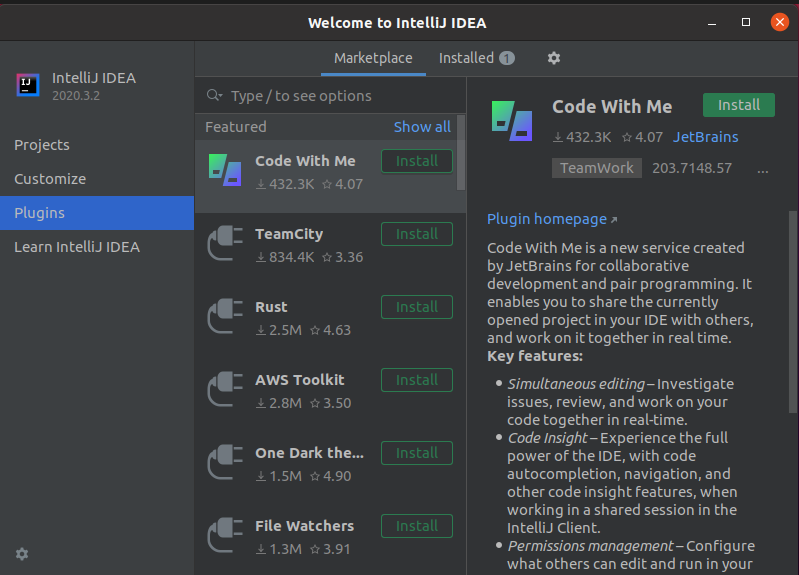Click the green Install button in details
Viewport: 799px width, 575px height.
(739, 105)
